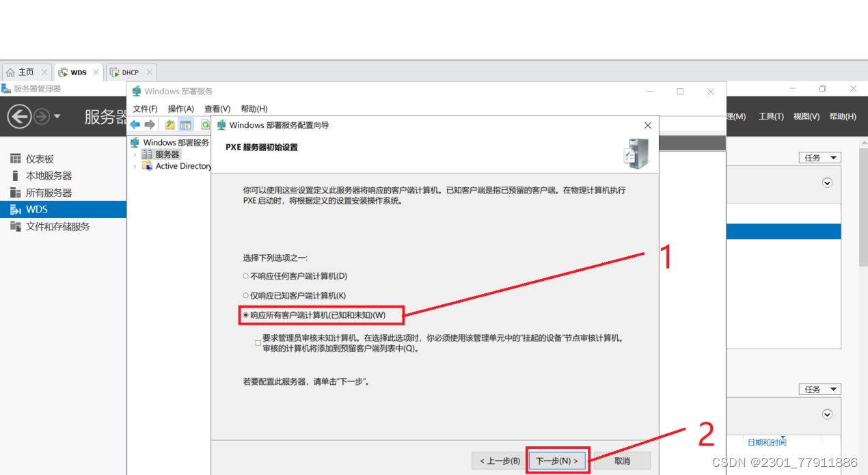The image size is (868, 475).
Task: Maximize the Windows 部署服务 window
Action: tap(680, 91)
